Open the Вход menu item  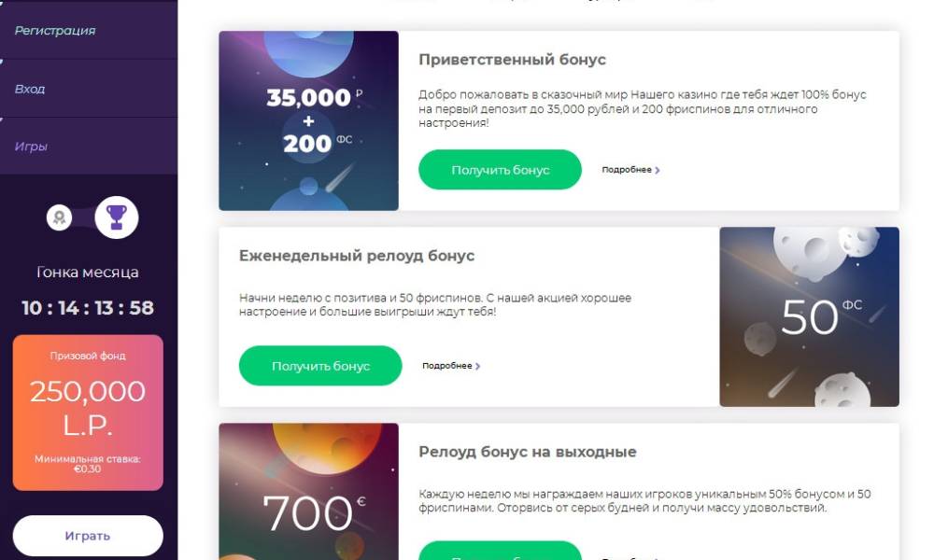click(x=30, y=90)
